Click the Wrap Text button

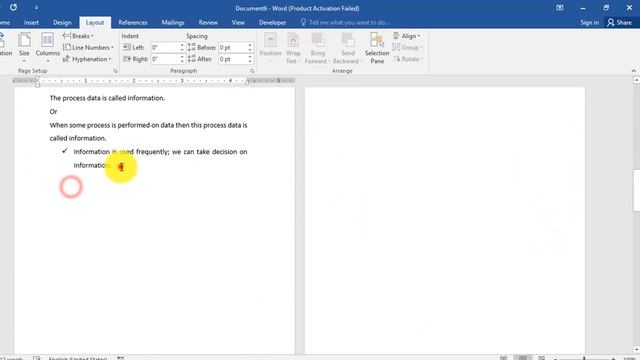[x=293, y=48]
